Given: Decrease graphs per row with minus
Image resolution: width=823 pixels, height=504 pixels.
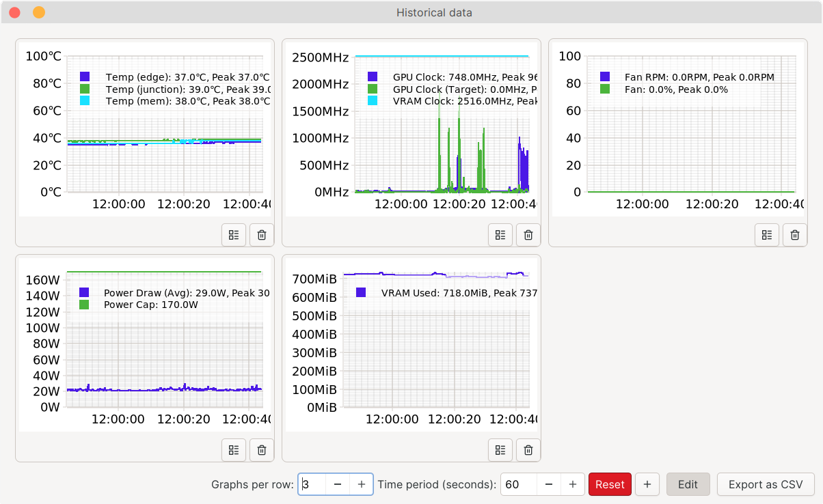Looking at the screenshot, I should (x=338, y=484).
